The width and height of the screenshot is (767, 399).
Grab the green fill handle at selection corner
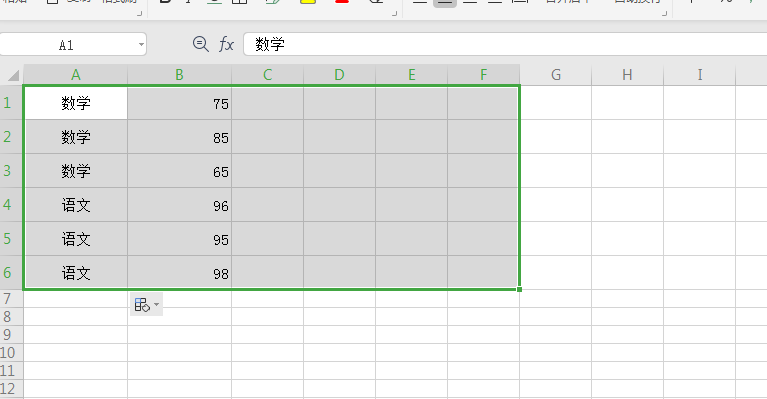(x=519, y=289)
